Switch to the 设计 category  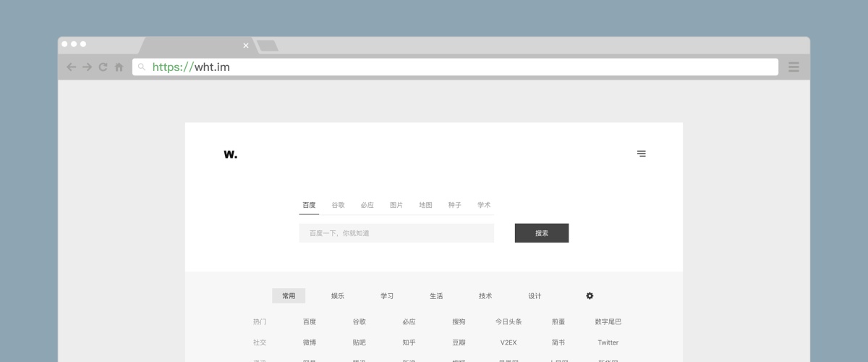tap(535, 295)
